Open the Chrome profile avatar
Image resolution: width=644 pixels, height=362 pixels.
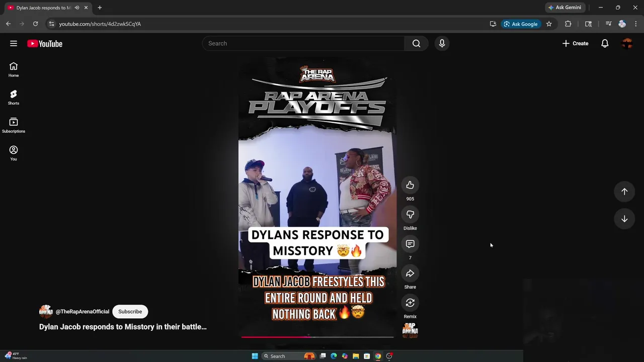(622, 24)
